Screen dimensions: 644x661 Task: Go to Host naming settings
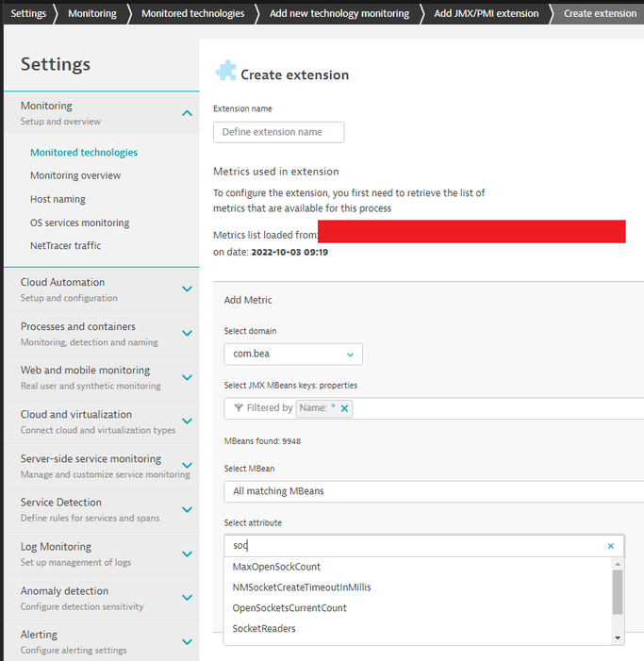click(x=58, y=199)
